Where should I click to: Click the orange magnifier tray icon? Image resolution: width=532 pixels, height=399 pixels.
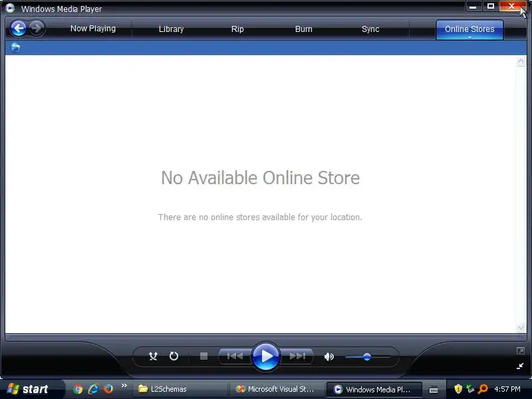coord(483,389)
